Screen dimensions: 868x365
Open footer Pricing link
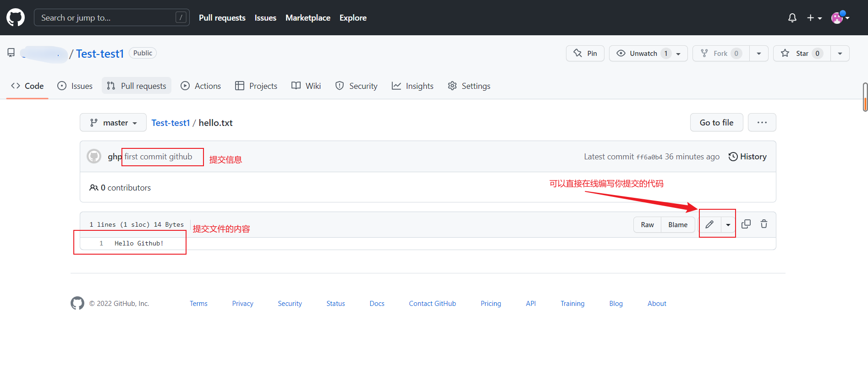pos(491,304)
